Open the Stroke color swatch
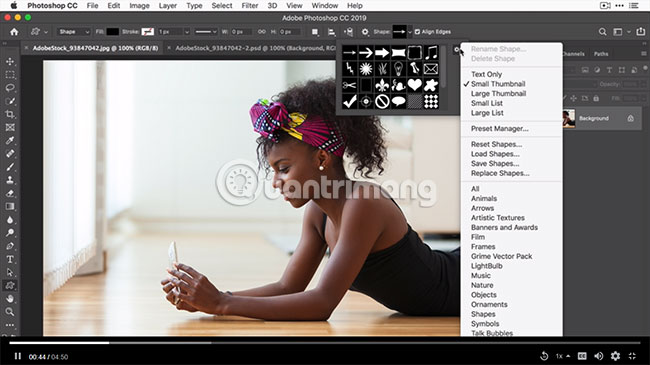Screen dimensions: 650x365 148,32
